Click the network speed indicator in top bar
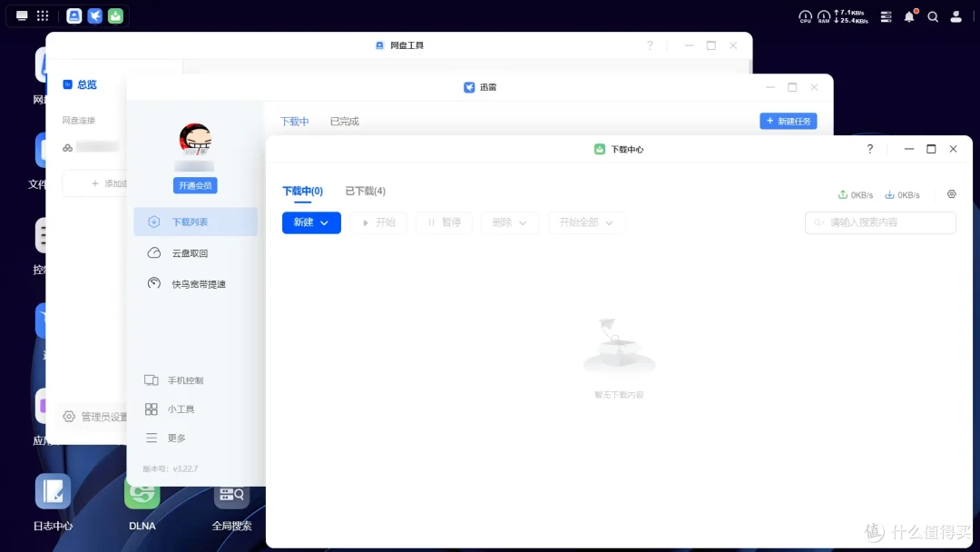The image size is (980, 552). pos(851,17)
